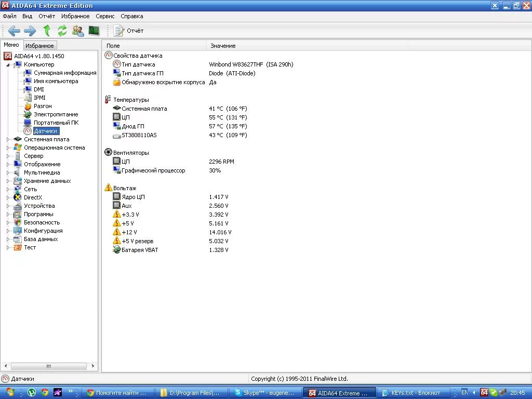This screenshot has height=399, width=532.
Task: Click the Forward navigation arrow
Action: tap(30, 31)
